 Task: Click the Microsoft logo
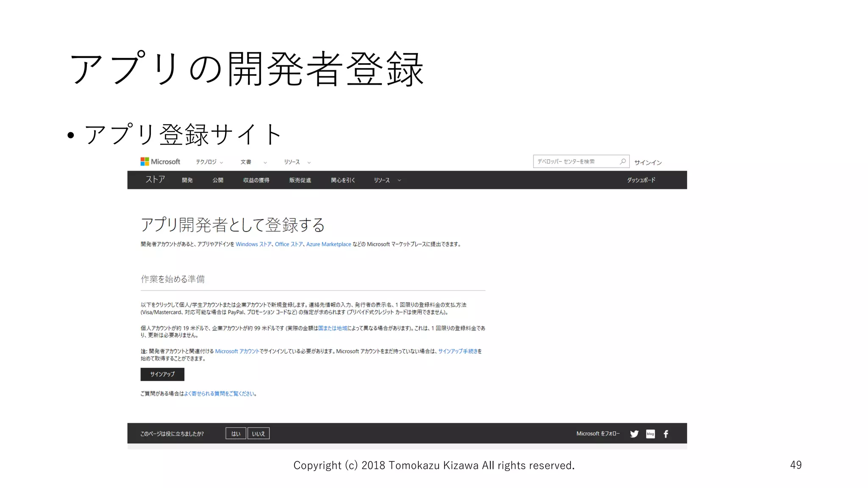(160, 161)
